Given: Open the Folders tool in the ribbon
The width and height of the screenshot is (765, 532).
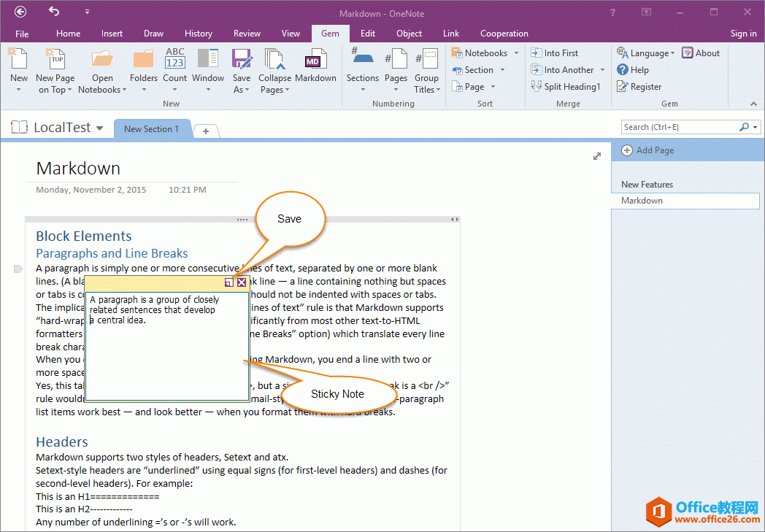Looking at the screenshot, I should coord(144,61).
